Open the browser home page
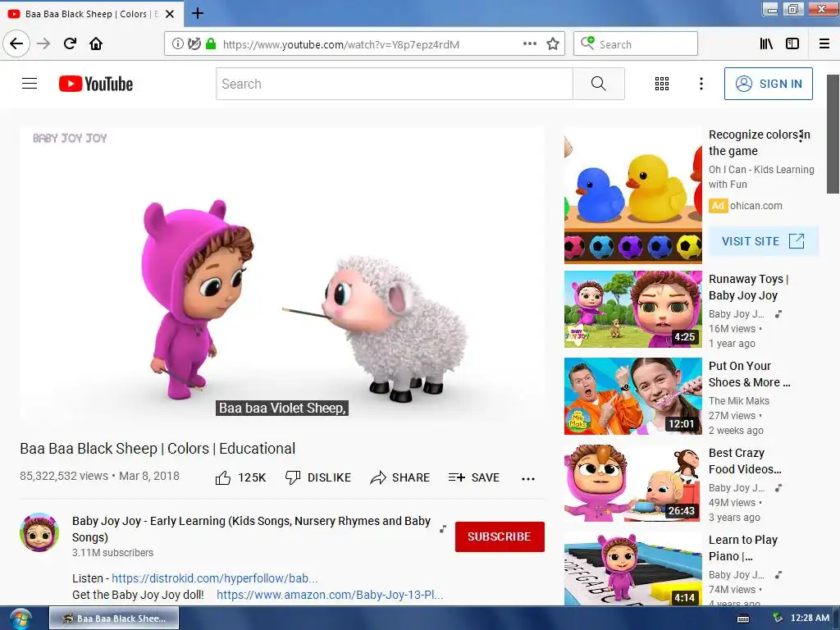This screenshot has height=630, width=840. coord(96,43)
